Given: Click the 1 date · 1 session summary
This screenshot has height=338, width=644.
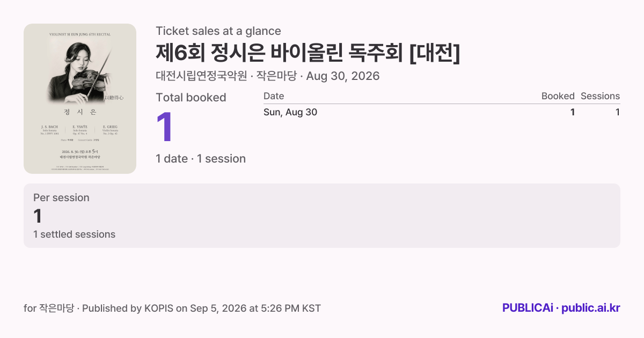Looking at the screenshot, I should [x=201, y=159].
